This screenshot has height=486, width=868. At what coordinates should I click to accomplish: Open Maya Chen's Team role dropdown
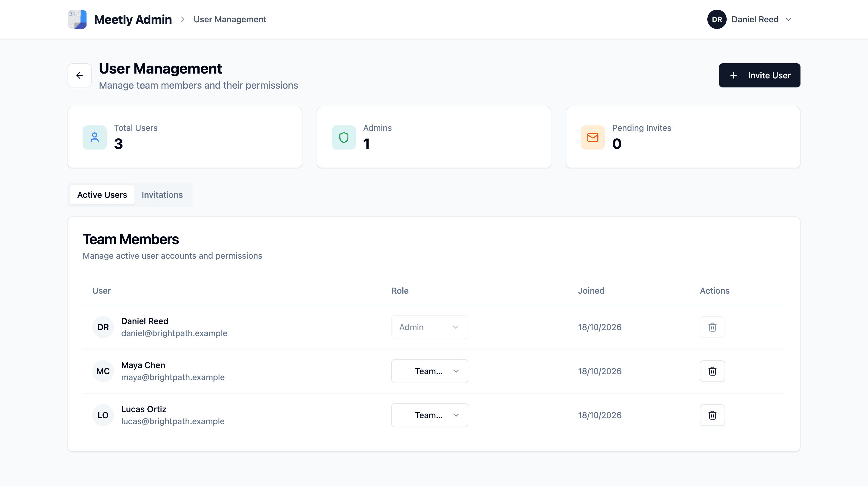click(x=429, y=371)
